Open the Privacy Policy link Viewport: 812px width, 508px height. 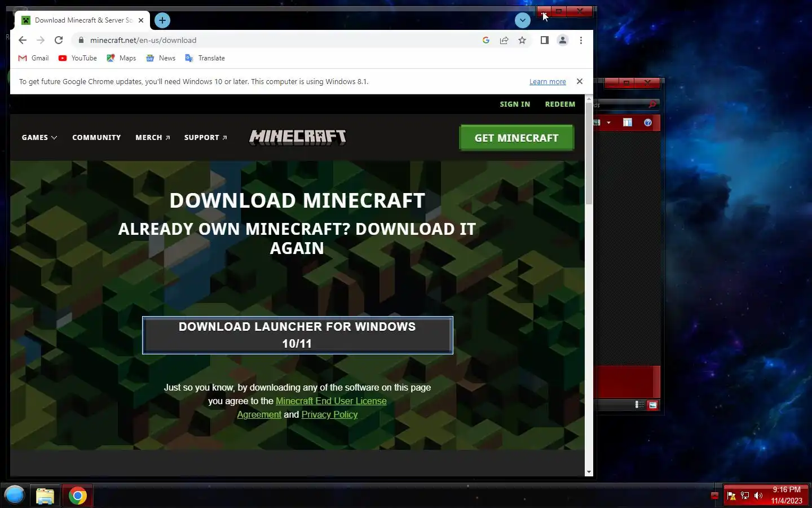[329, 415]
